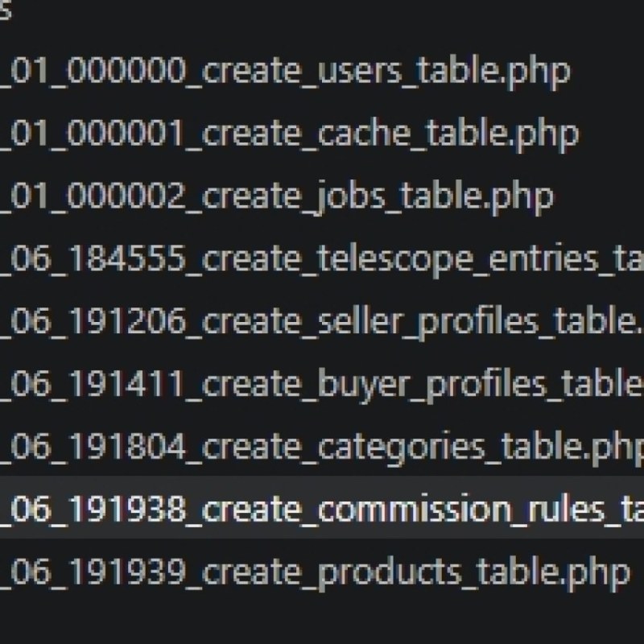644x644 pixels.
Task: Open the create_users_table.php migration file
Action: click(286, 70)
